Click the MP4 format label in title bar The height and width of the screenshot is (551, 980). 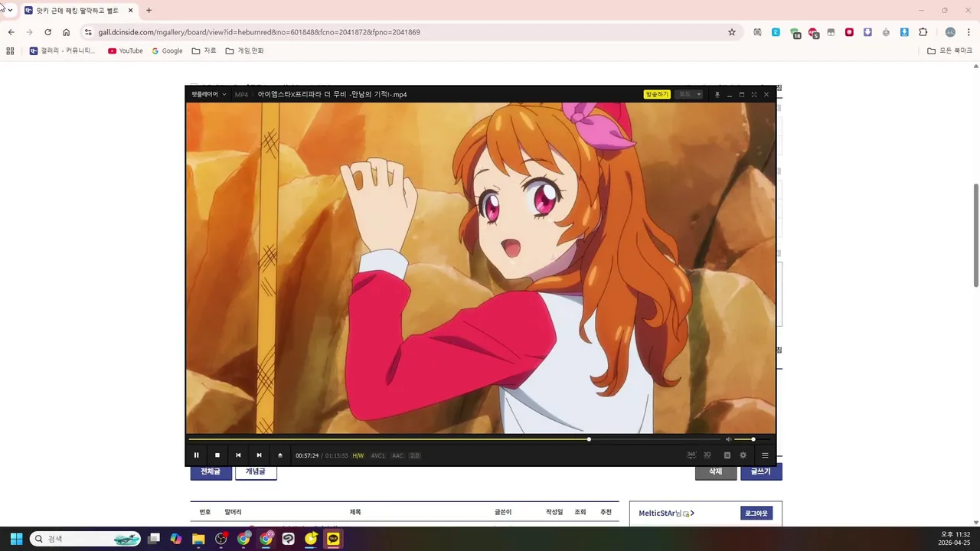tap(241, 94)
